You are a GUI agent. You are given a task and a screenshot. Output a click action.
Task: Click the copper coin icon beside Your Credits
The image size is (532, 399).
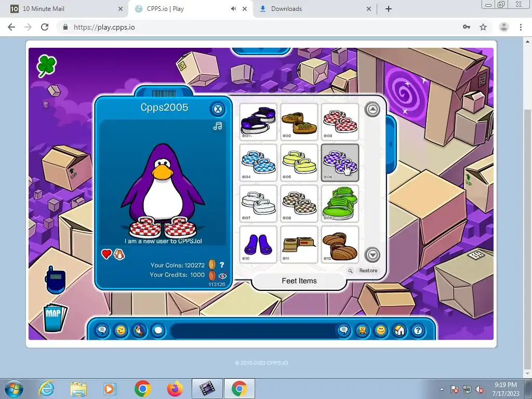212,275
